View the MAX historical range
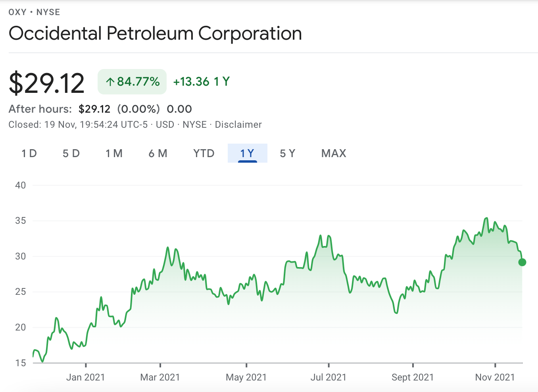538x392 pixels. 333,153
